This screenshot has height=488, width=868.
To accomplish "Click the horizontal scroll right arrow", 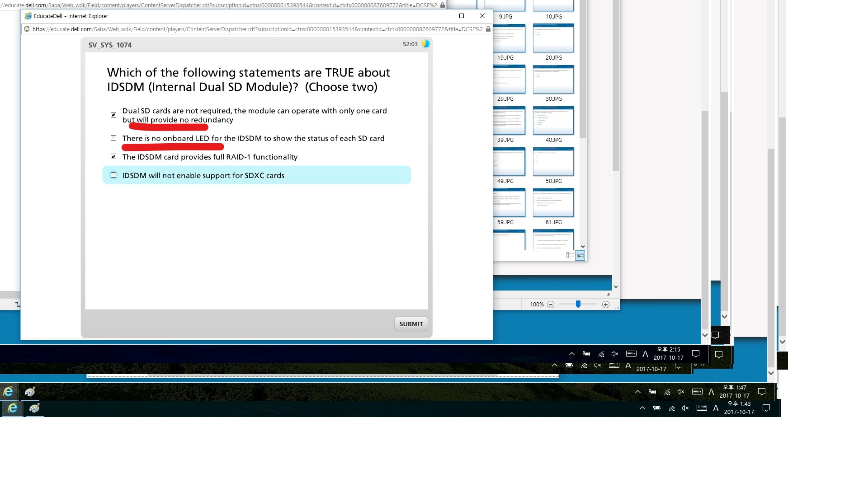I will (608, 294).
